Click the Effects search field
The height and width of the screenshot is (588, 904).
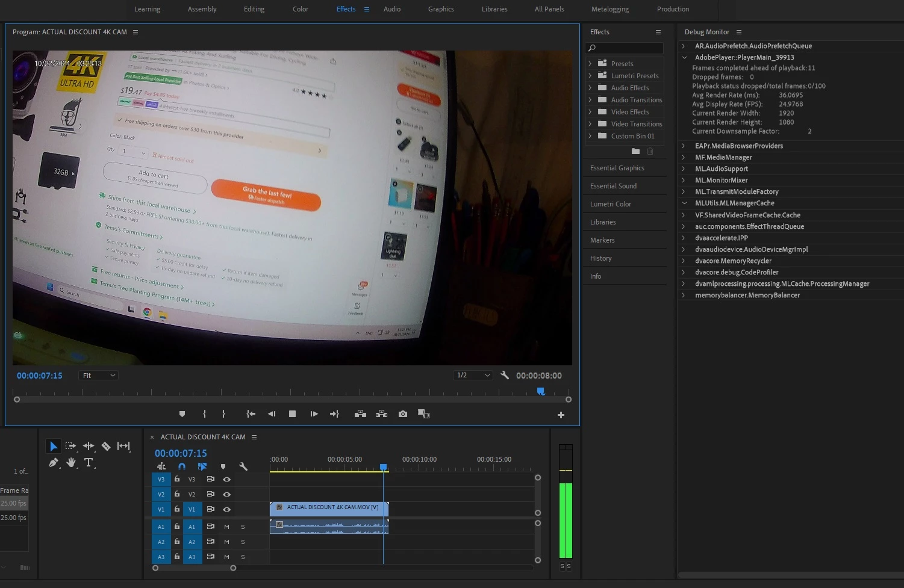point(625,48)
